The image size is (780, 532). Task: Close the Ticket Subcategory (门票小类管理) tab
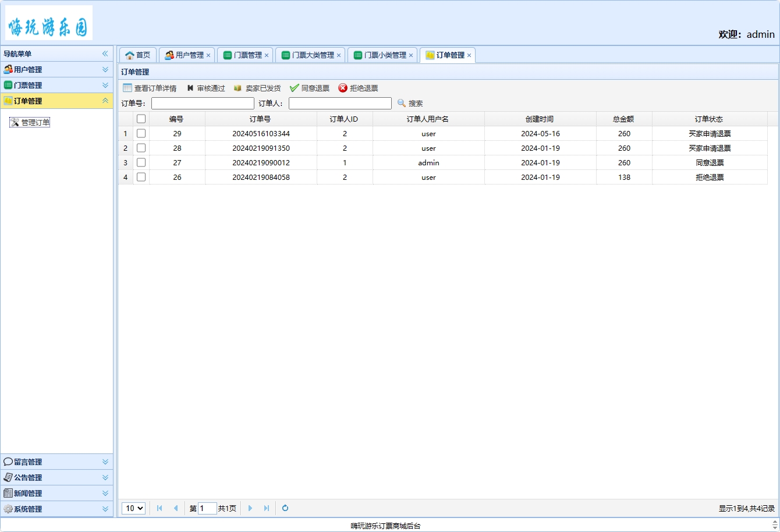pyautogui.click(x=411, y=55)
